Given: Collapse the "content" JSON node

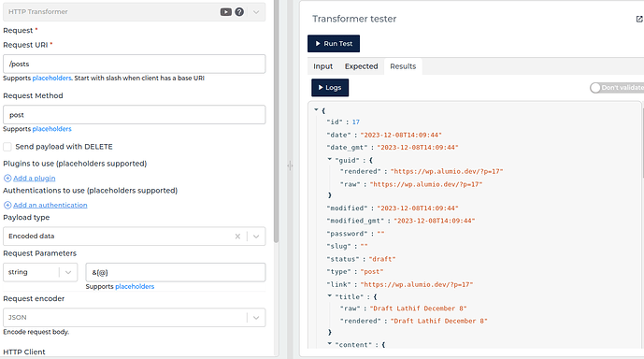Looking at the screenshot, I should pos(329,344).
